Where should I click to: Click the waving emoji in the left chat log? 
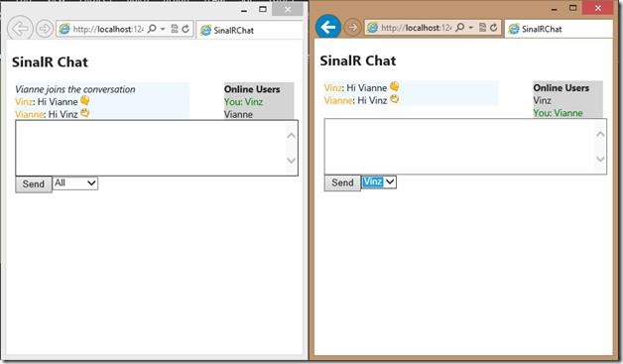(84, 100)
